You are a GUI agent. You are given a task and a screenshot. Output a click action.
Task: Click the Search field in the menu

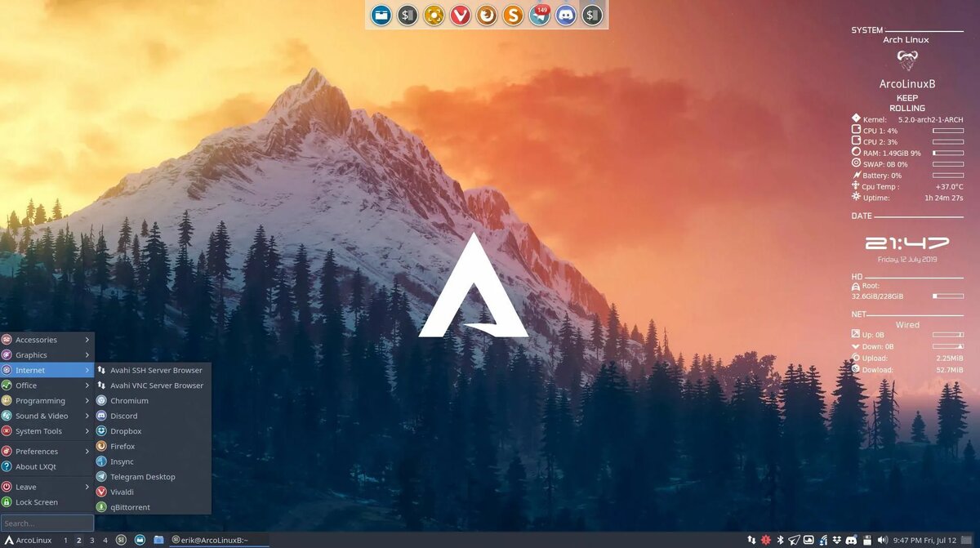pos(45,522)
